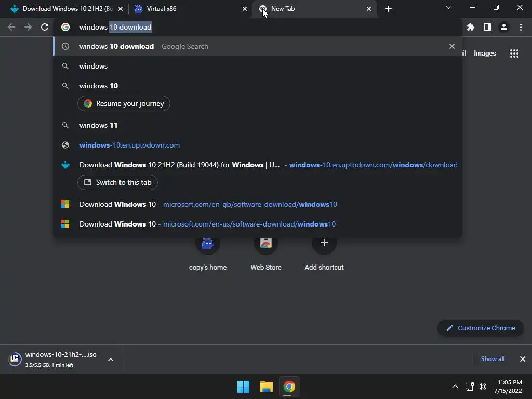Open the microsoft.com en-gb Download Windows 10 suggestion
532x399 pixels.
click(258, 204)
